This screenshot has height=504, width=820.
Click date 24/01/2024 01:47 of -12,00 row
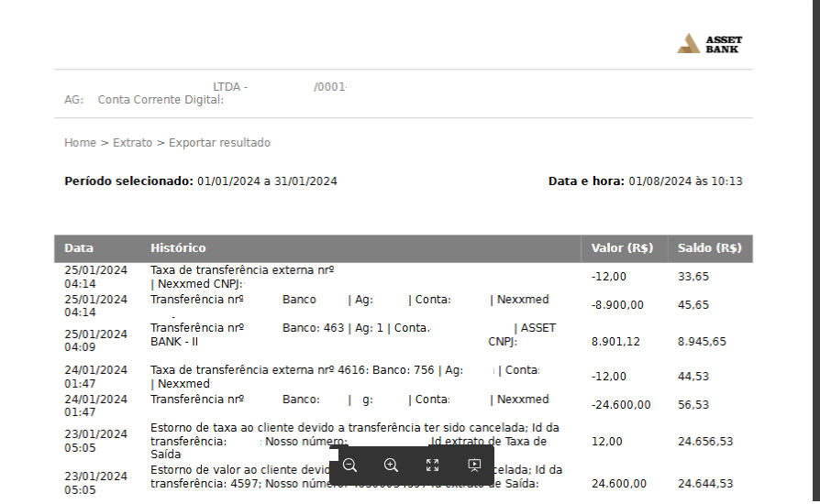pyautogui.click(x=95, y=377)
